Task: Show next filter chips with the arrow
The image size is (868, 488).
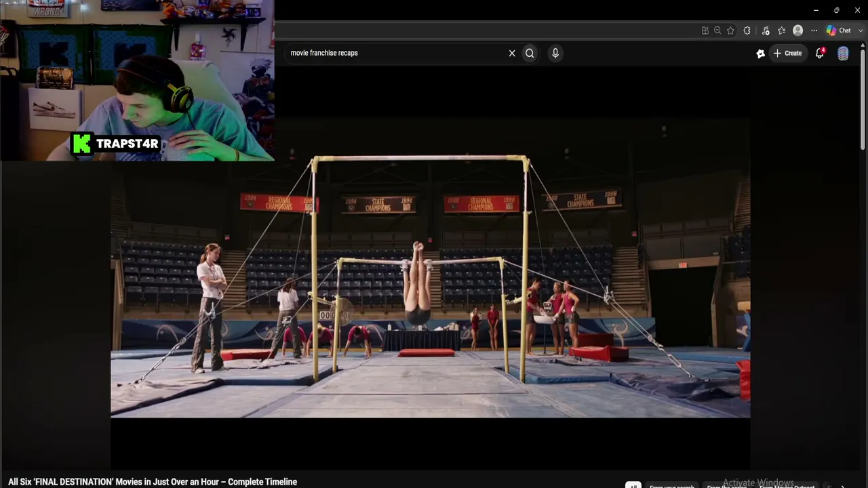Action: (x=843, y=486)
